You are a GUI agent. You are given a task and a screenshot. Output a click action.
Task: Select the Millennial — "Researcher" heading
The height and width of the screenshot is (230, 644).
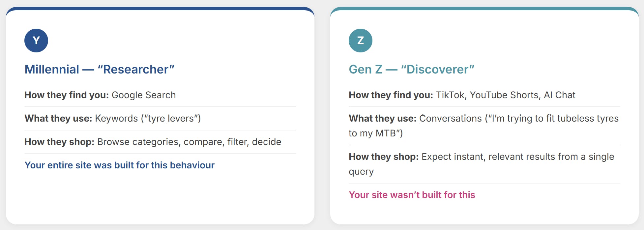pos(99,70)
